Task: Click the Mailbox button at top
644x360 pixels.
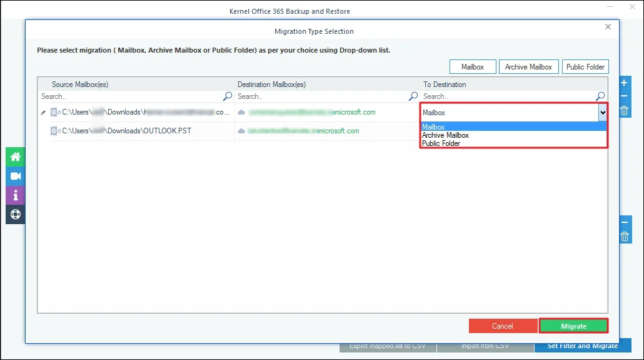Action: pyautogui.click(x=473, y=66)
